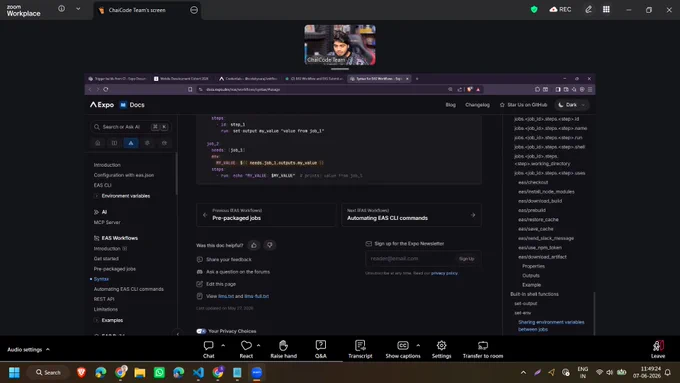Click the green security shield icon
Screen dimensions: 680x383
tap(534, 10)
